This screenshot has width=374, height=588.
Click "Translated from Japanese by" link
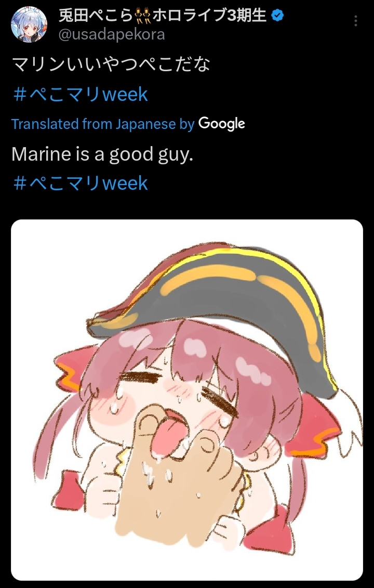tap(103, 124)
